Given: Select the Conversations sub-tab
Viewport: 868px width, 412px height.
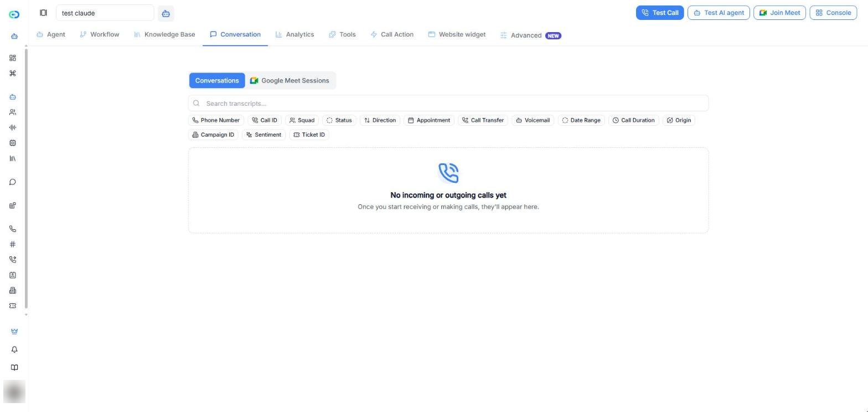Looking at the screenshot, I should pyautogui.click(x=217, y=80).
